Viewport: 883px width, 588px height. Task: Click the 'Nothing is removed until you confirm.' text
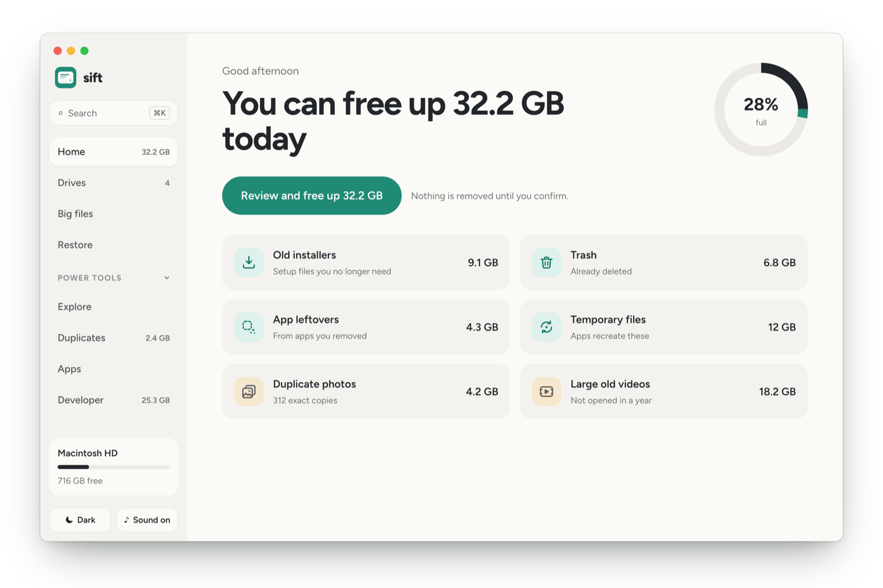tap(490, 196)
